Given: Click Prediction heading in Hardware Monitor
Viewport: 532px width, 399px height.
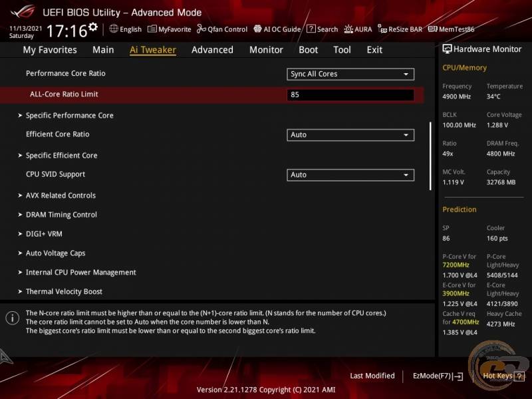Looking at the screenshot, I should 460,209.
